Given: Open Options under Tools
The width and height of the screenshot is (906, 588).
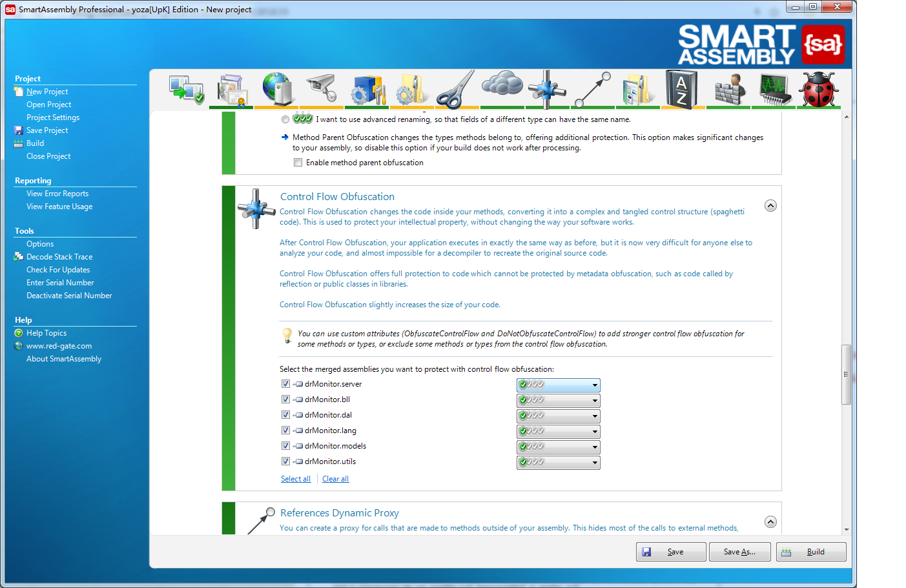Looking at the screenshot, I should 40,244.
